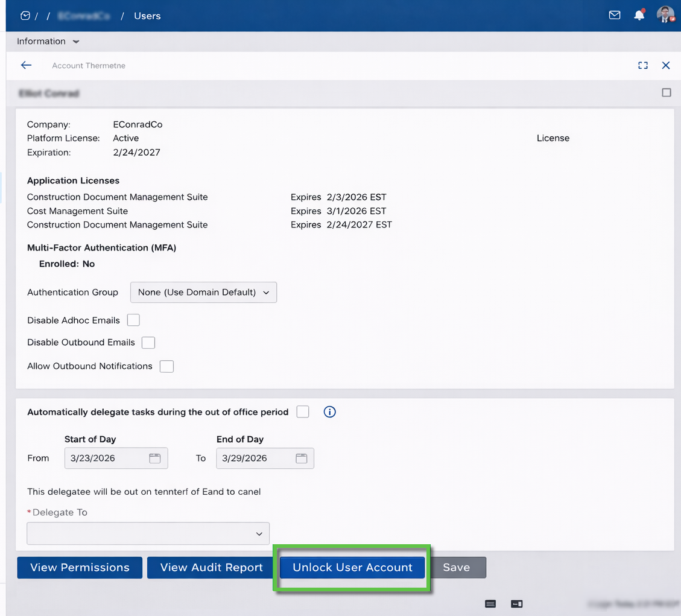Check Disable Outbound Emails box

coord(148,343)
